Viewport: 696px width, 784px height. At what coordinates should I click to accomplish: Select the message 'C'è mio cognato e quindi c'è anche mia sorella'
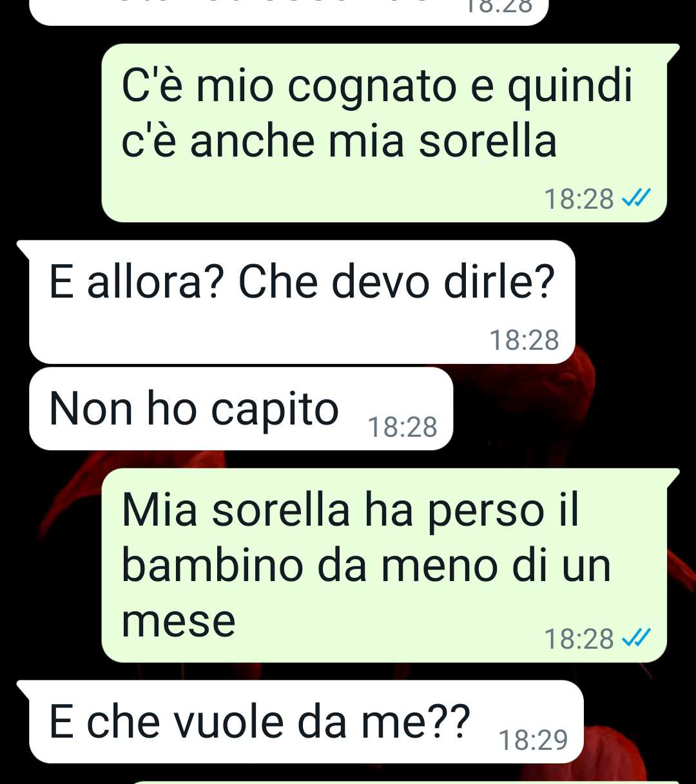384,133
